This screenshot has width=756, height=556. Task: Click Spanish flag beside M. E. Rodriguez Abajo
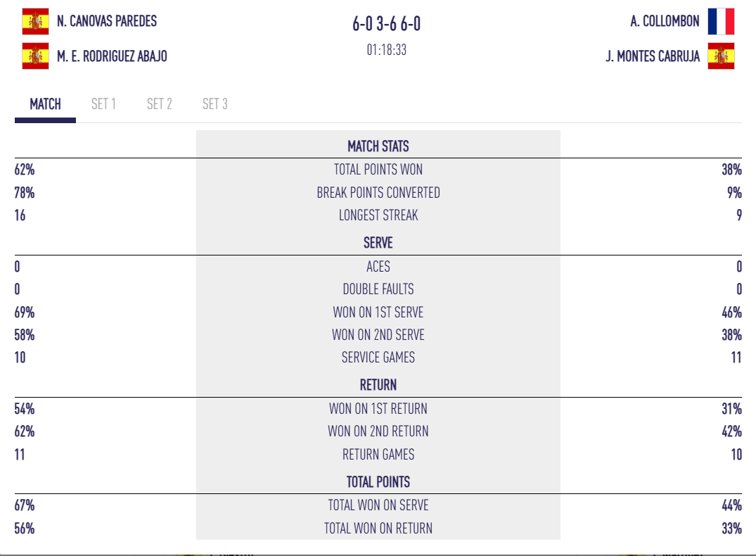click(x=35, y=56)
